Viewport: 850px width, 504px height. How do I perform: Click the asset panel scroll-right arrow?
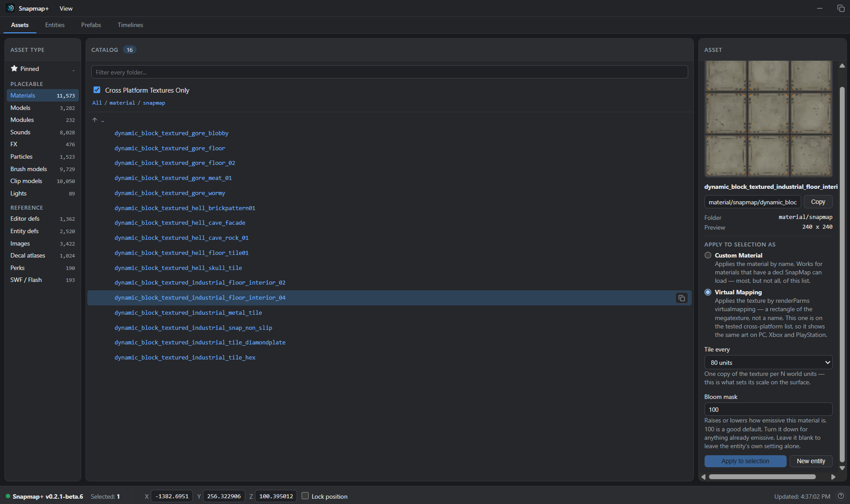pyautogui.click(x=833, y=477)
